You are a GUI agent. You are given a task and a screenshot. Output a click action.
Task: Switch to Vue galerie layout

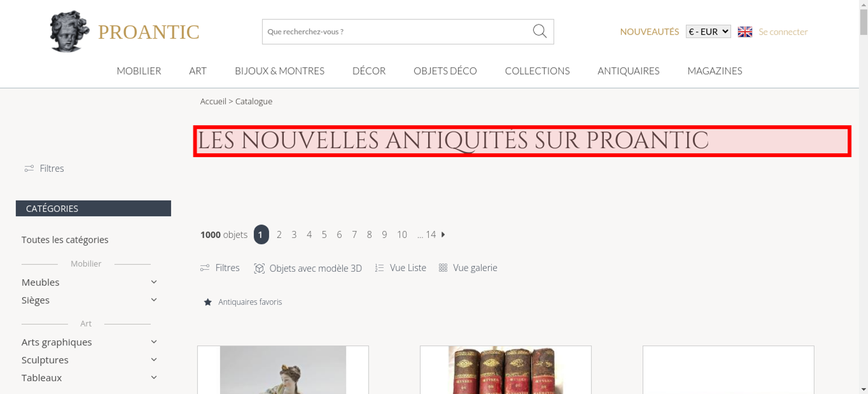[468, 268]
